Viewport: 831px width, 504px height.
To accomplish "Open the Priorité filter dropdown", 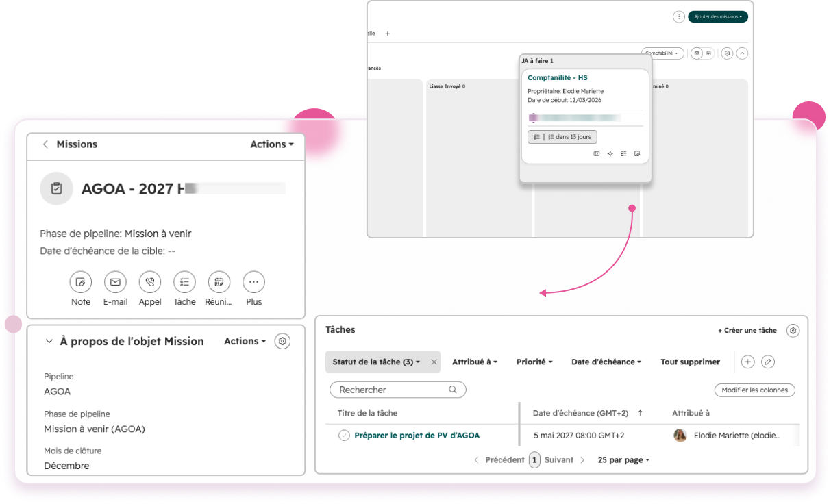I will point(534,362).
